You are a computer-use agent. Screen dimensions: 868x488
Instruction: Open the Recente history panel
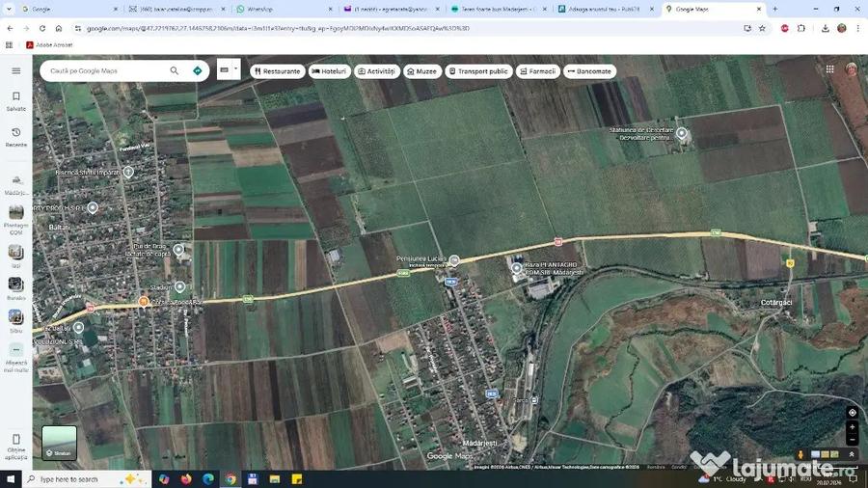point(16,137)
